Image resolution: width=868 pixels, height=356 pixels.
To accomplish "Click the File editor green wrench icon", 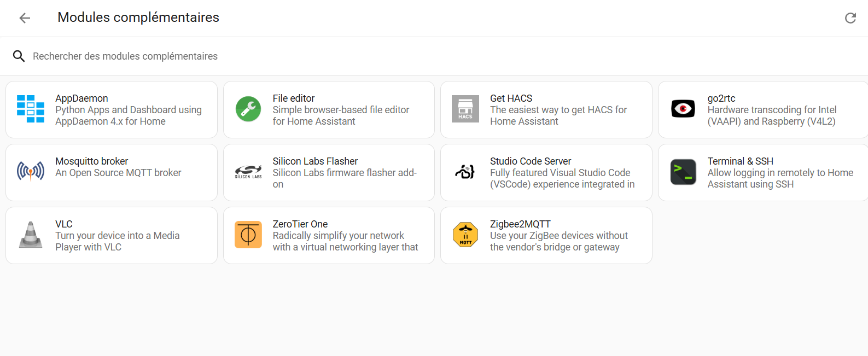I will point(248,109).
